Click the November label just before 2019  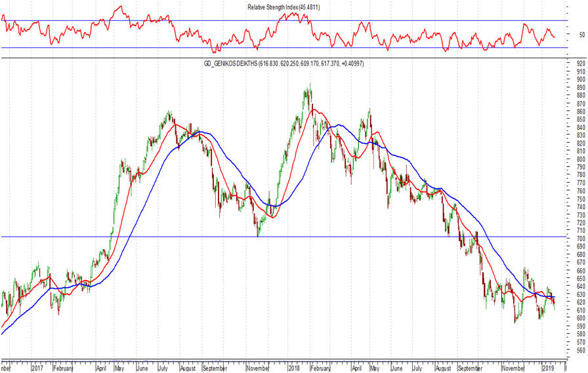coord(513,368)
